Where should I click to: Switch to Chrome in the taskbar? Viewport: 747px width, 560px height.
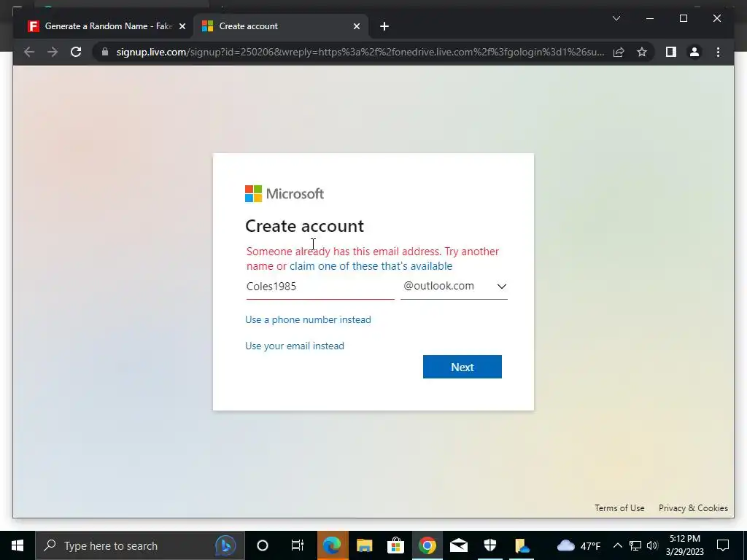pos(427,545)
